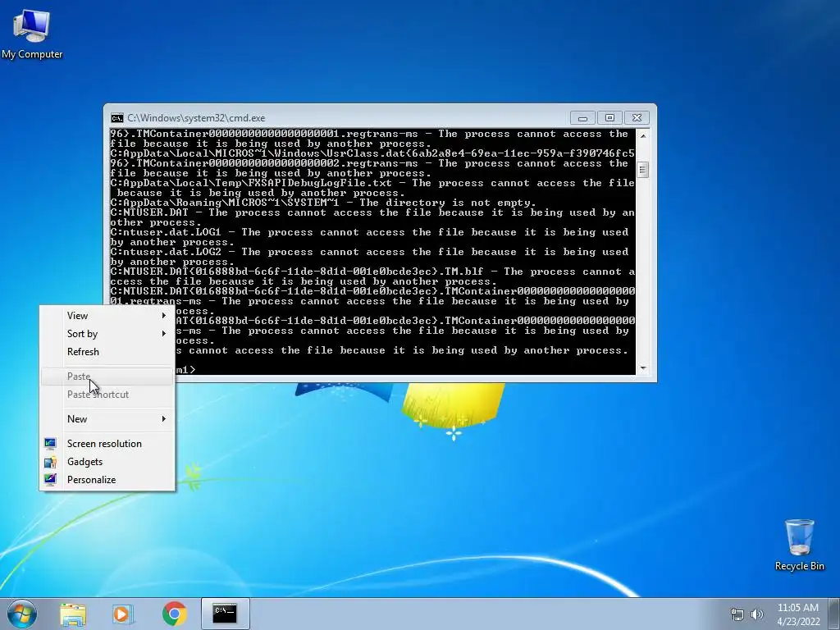Viewport: 840px width, 630px height.
Task: Click the Show desktop strip at the taskbar's end
Action: pyautogui.click(x=835, y=614)
